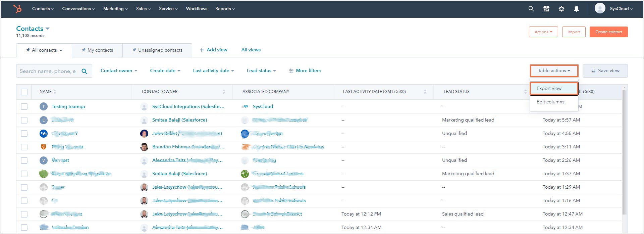This screenshot has width=644, height=234.
Task: Switch to the Unassigned contacts tab
Action: [x=157, y=50]
